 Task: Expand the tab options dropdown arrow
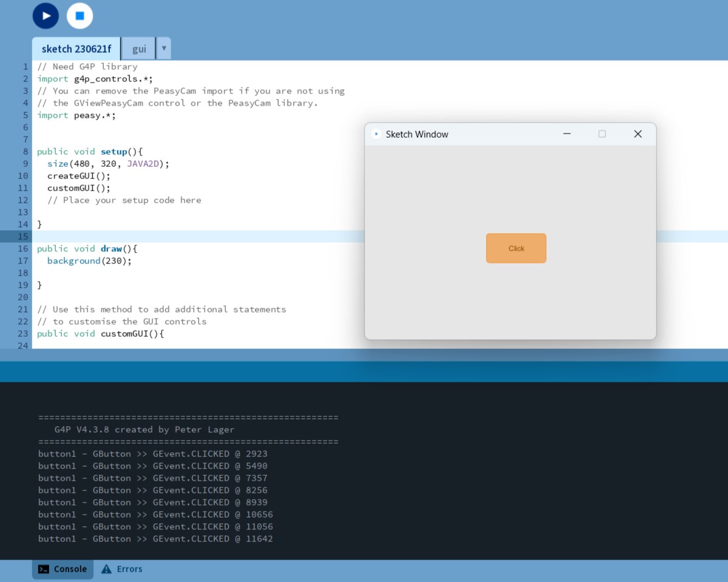(164, 49)
